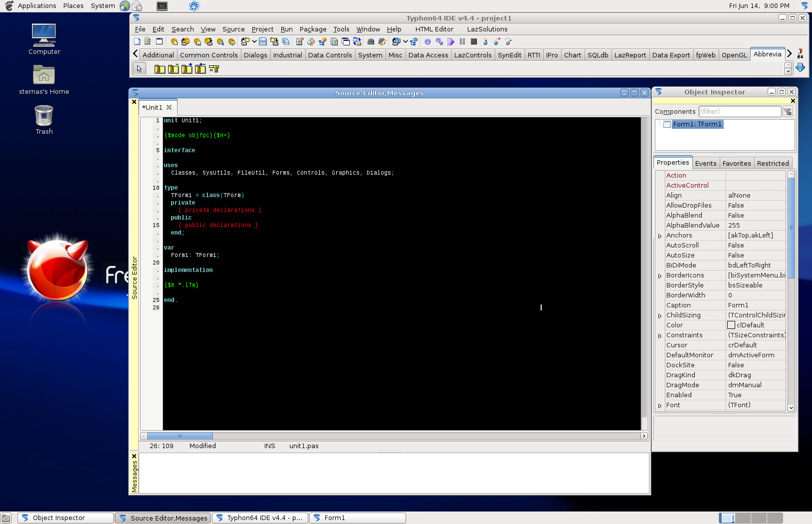Open the Package menu
Image resolution: width=812 pixels, height=524 pixels.
(313, 29)
